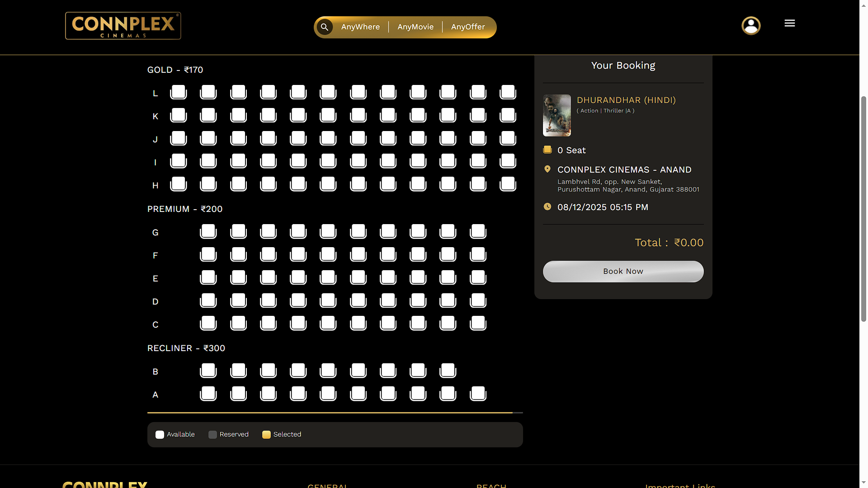Open the AnyWhere location selector
Viewport: 868px width, 488px height.
pyautogui.click(x=360, y=27)
